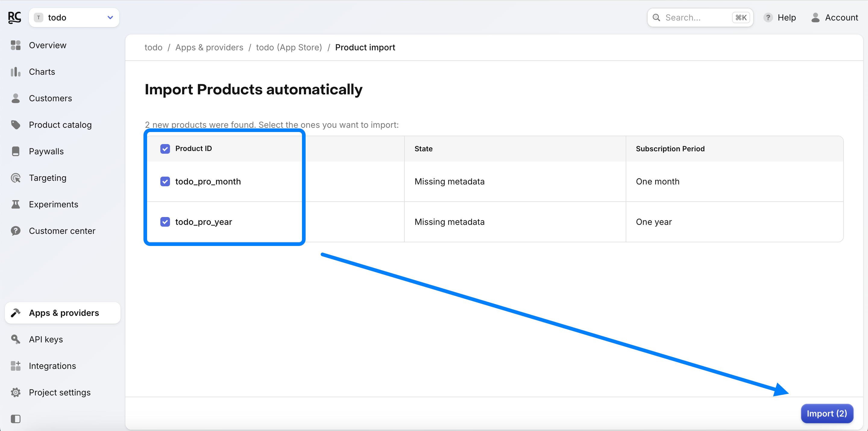Click the Project settings gear icon
This screenshot has height=431, width=868.
click(15, 392)
